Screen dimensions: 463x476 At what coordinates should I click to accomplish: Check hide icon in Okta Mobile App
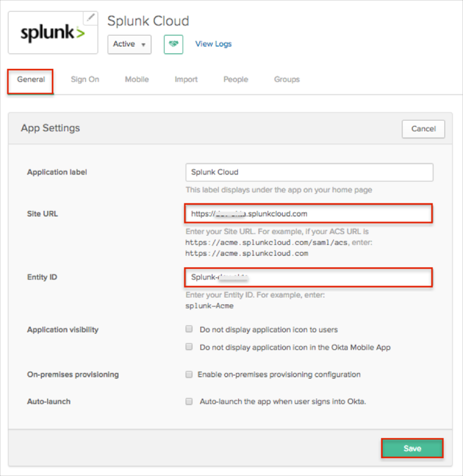(189, 347)
